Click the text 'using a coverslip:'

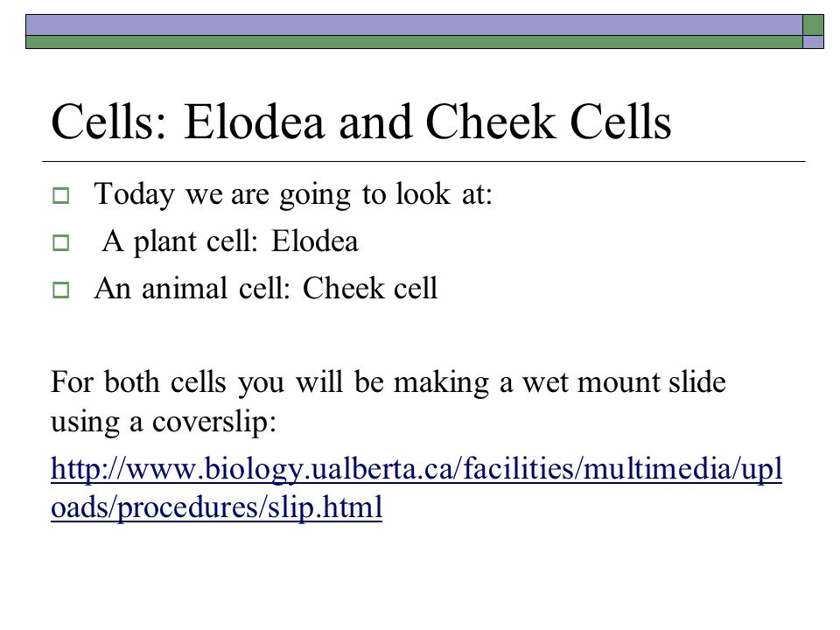click(164, 422)
